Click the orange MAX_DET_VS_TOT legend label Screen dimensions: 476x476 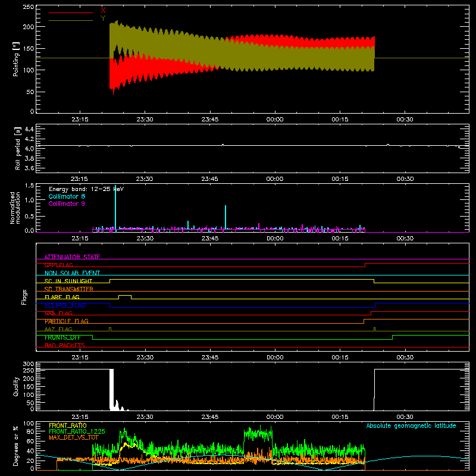[x=74, y=437]
